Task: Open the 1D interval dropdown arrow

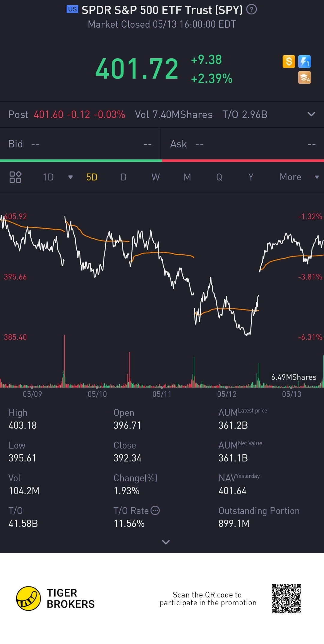Action: pos(70,177)
